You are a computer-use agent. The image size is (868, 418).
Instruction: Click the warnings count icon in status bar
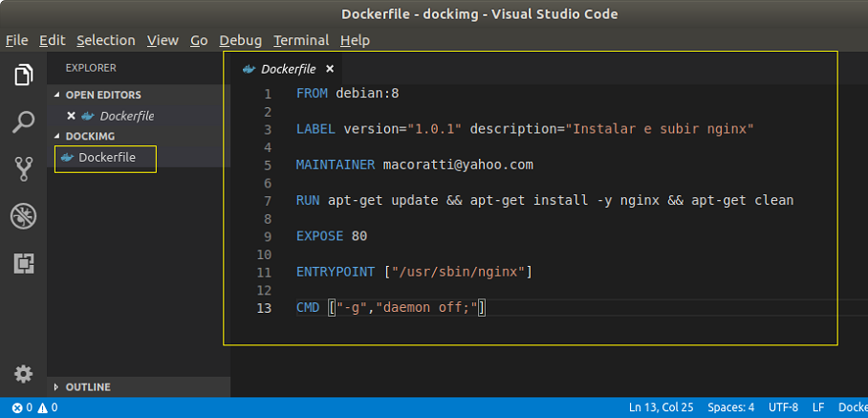[x=42, y=408]
